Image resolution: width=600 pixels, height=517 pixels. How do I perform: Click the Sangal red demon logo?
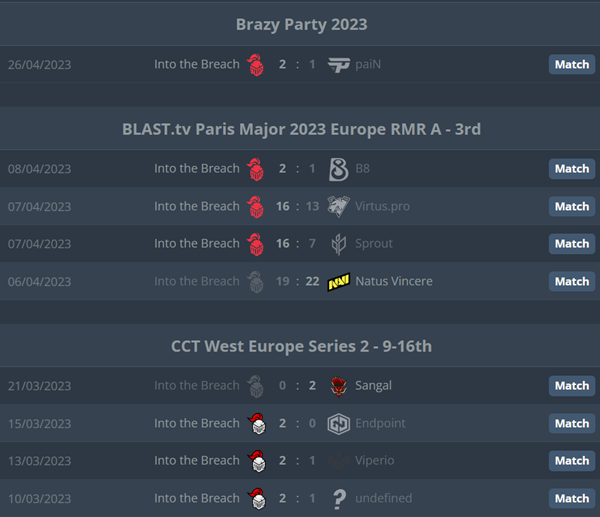(339, 386)
